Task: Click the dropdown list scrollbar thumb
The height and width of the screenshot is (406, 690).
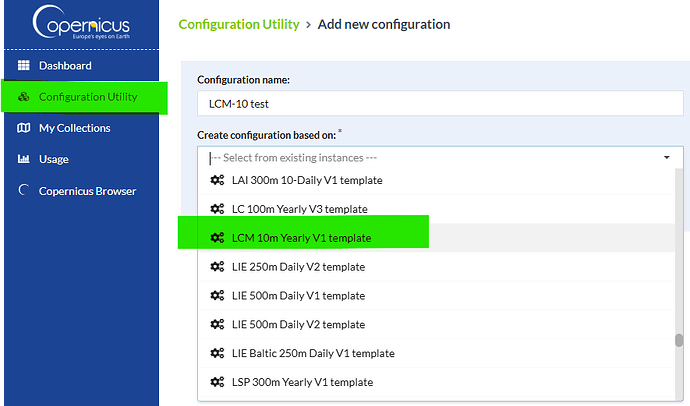Action: (679, 340)
